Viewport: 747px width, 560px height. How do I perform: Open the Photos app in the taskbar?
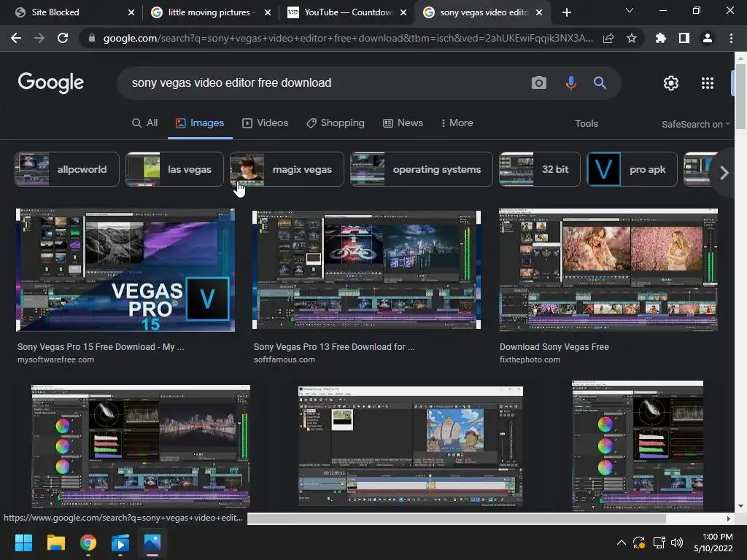pos(152,542)
